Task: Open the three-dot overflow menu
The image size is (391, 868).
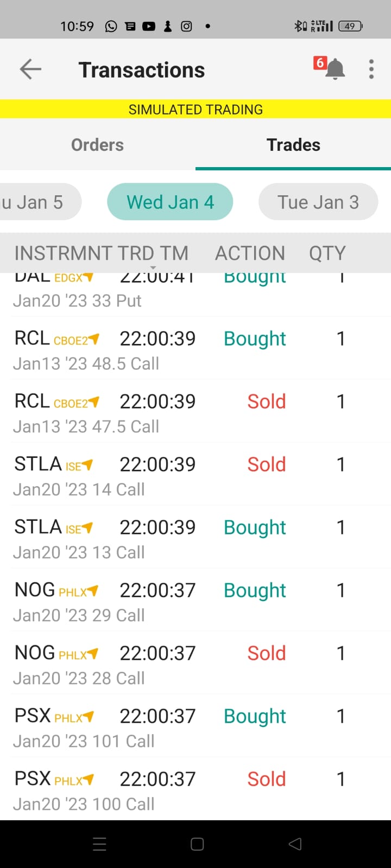Action: tap(371, 69)
